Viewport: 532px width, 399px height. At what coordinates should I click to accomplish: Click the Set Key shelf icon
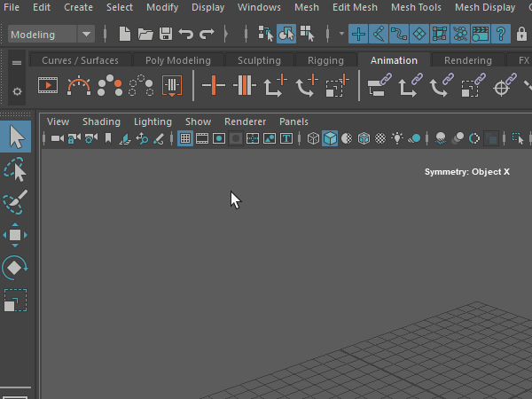214,87
